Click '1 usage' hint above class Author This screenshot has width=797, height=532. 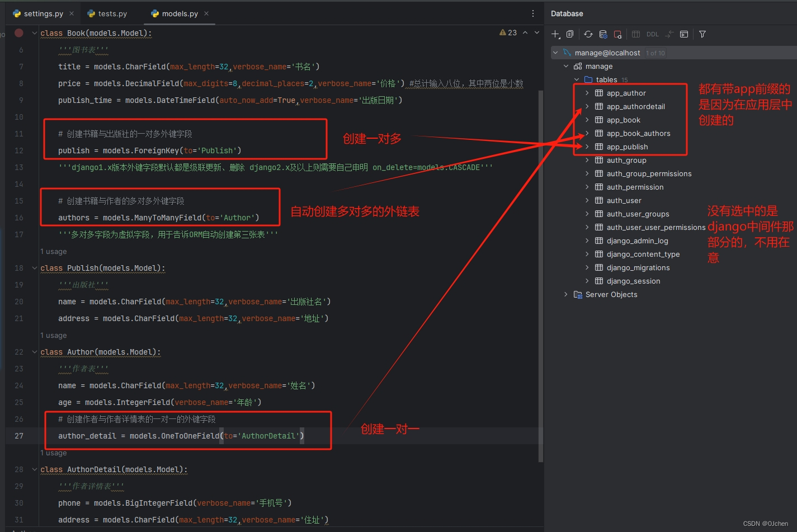click(x=53, y=336)
